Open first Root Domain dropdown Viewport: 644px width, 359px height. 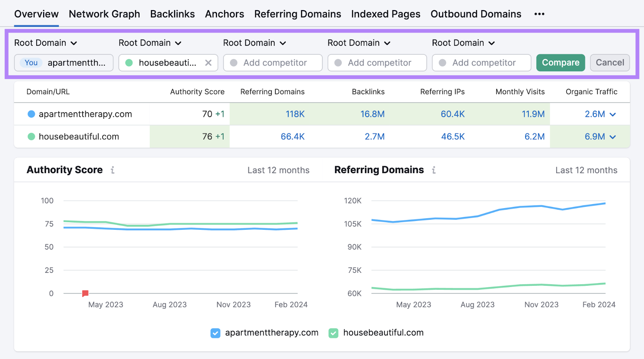tap(45, 43)
